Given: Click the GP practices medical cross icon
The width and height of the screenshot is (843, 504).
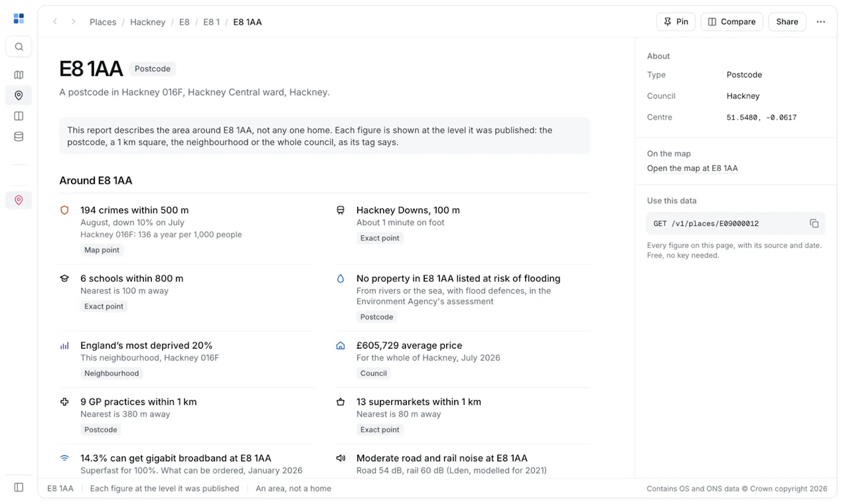Looking at the screenshot, I should pyautogui.click(x=64, y=402).
